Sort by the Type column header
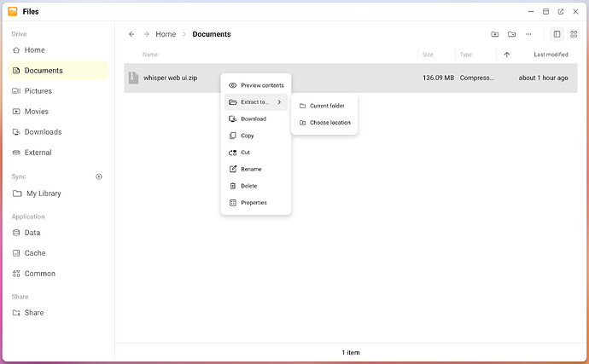The image size is (589, 364). (466, 55)
